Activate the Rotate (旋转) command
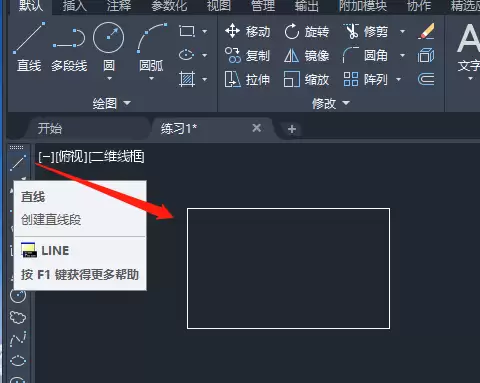 click(307, 32)
